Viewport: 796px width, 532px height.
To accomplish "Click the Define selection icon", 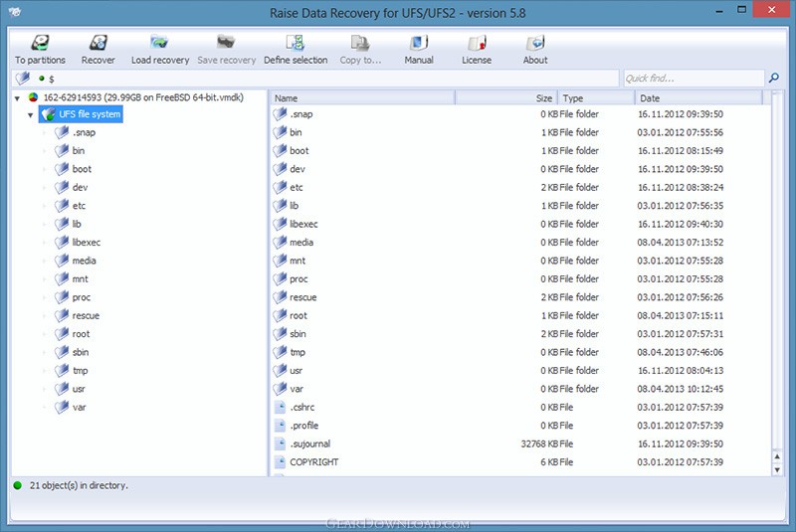I will coord(296,44).
